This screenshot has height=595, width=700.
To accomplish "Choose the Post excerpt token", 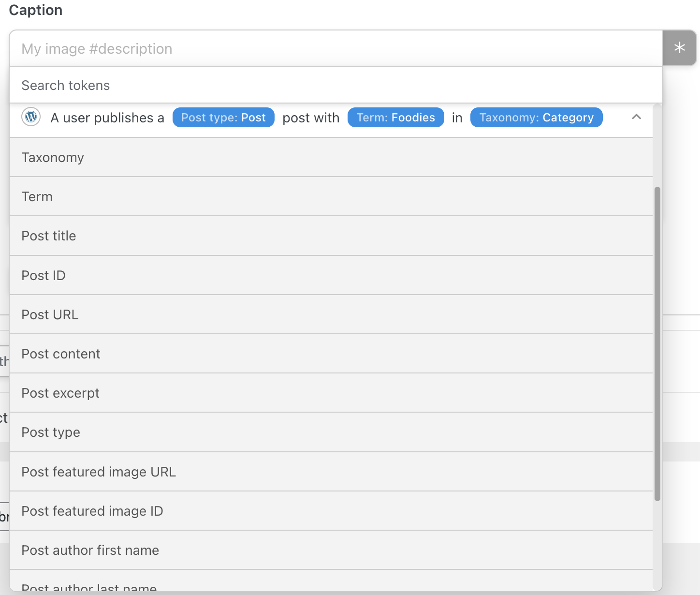I will (x=331, y=393).
